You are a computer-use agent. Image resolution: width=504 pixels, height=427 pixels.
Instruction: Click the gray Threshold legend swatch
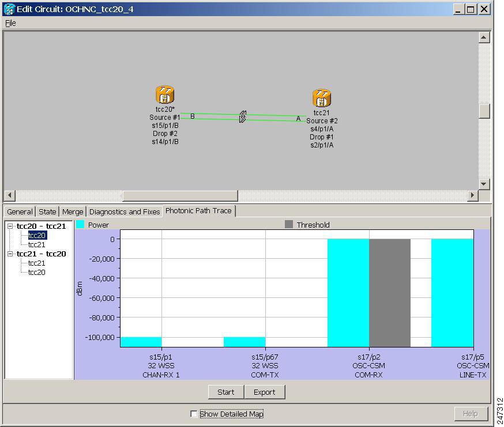(x=289, y=224)
